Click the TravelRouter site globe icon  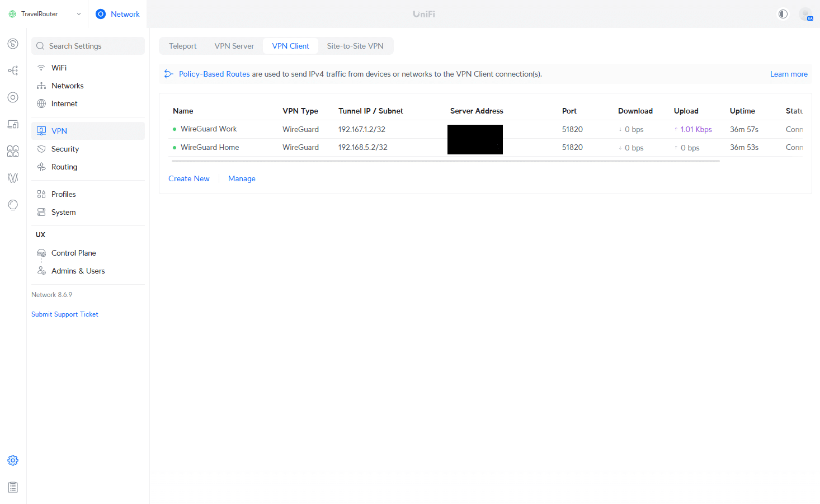[x=12, y=14]
